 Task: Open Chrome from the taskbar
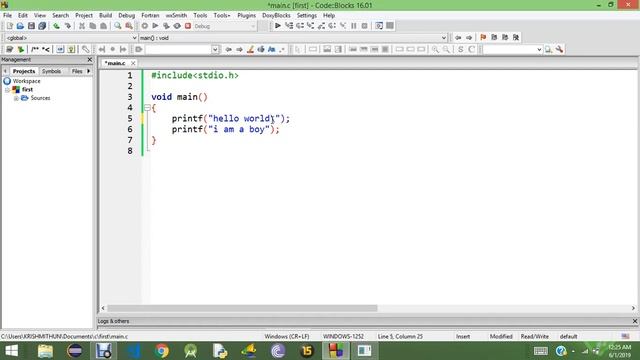point(162,351)
